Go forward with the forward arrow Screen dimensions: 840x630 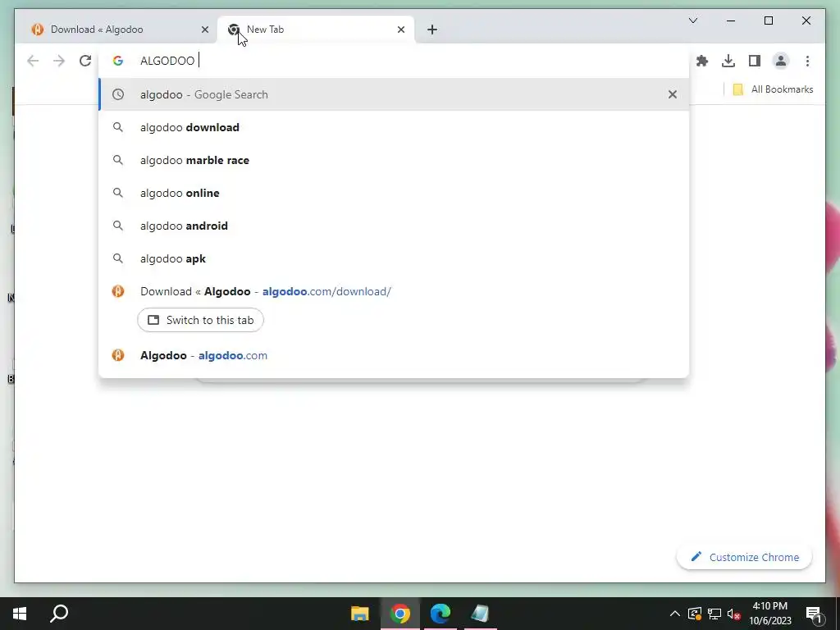pyautogui.click(x=59, y=61)
